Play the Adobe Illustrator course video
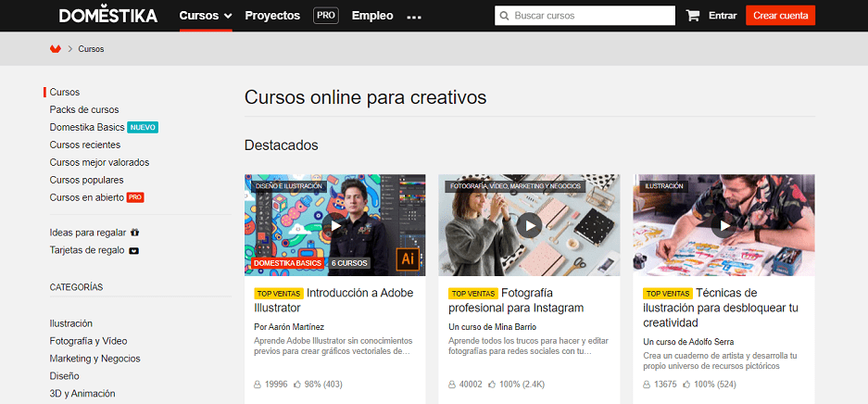This screenshot has height=404, width=868. 335,225
